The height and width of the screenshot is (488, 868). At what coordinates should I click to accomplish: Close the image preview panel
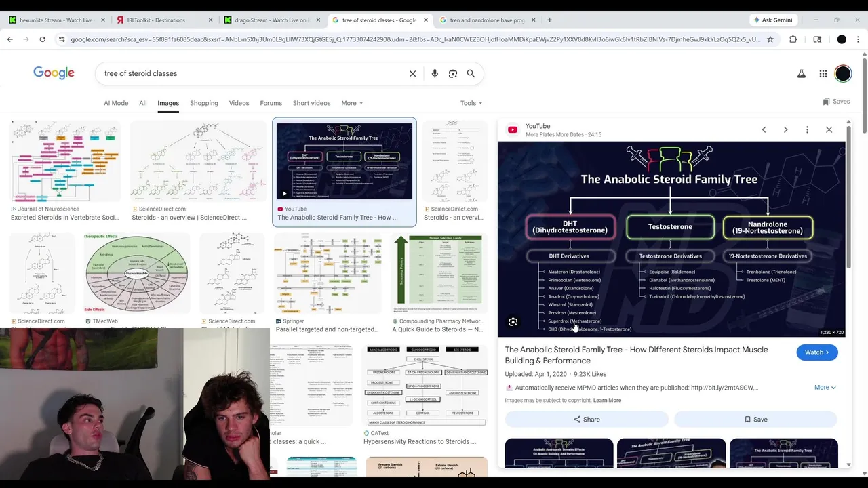pyautogui.click(x=829, y=129)
